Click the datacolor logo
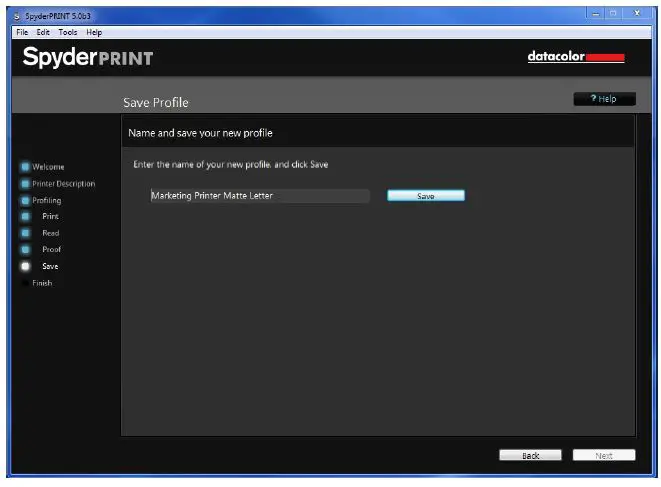 [x=576, y=56]
